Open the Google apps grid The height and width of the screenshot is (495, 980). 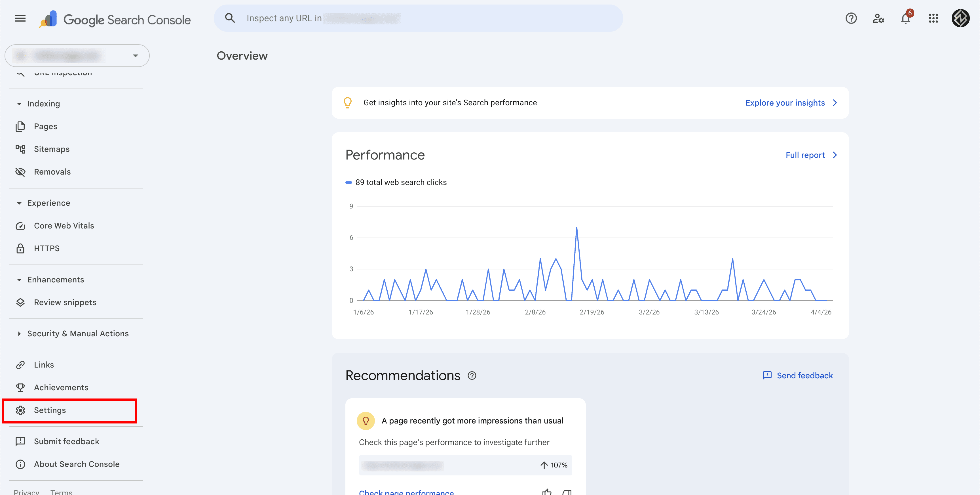point(933,18)
